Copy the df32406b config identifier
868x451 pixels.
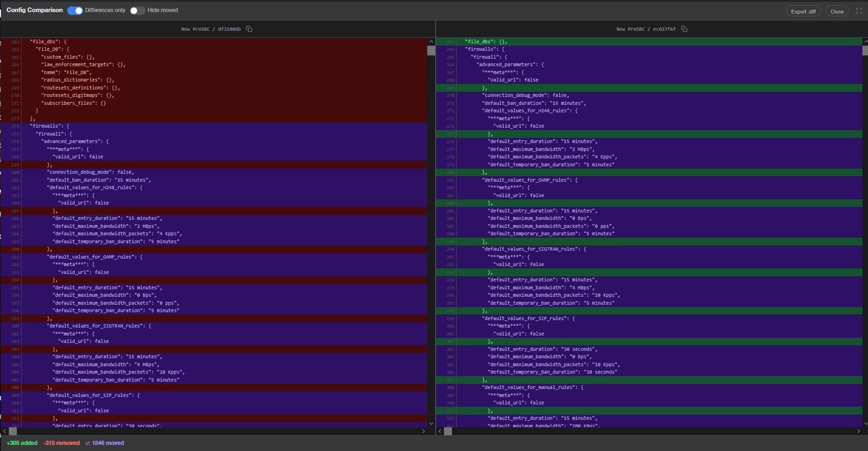pos(249,29)
